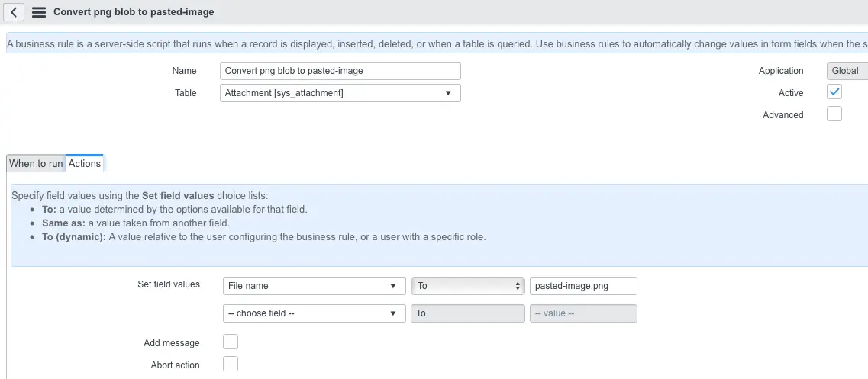This screenshot has height=379, width=868.
Task: Click the back arrow button
Action: click(15, 12)
